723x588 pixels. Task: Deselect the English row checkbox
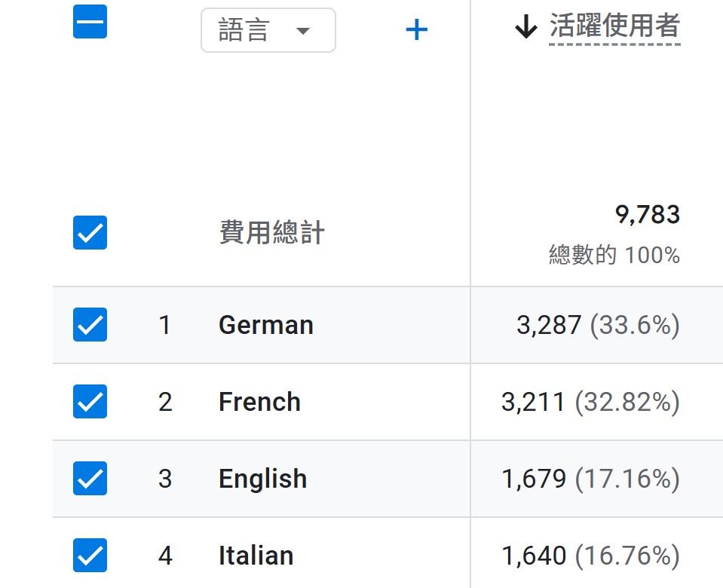coord(90,479)
